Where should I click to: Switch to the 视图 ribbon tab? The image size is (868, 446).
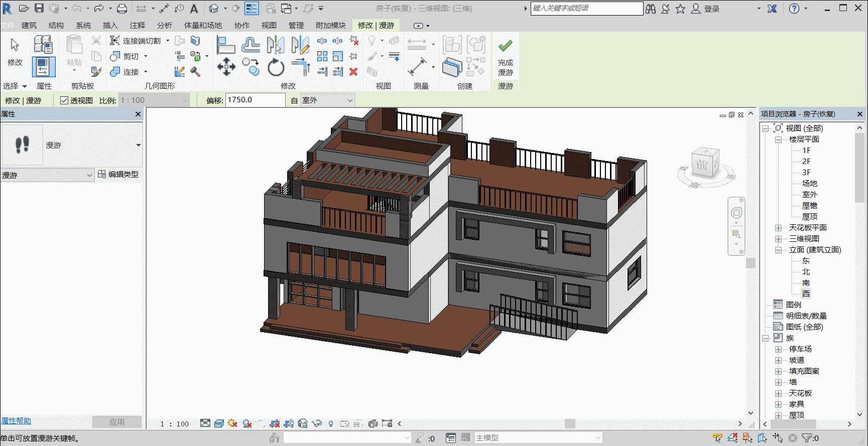point(269,25)
